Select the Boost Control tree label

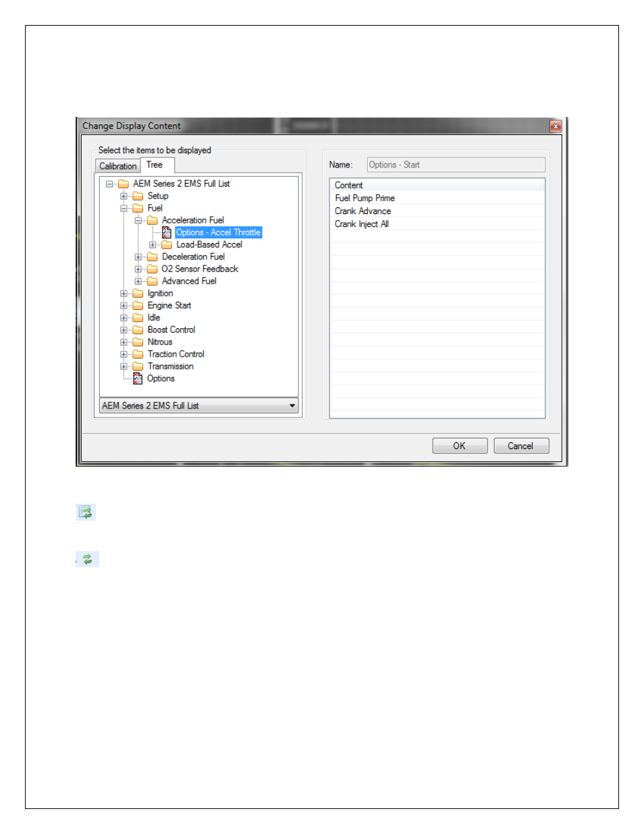pos(171,330)
